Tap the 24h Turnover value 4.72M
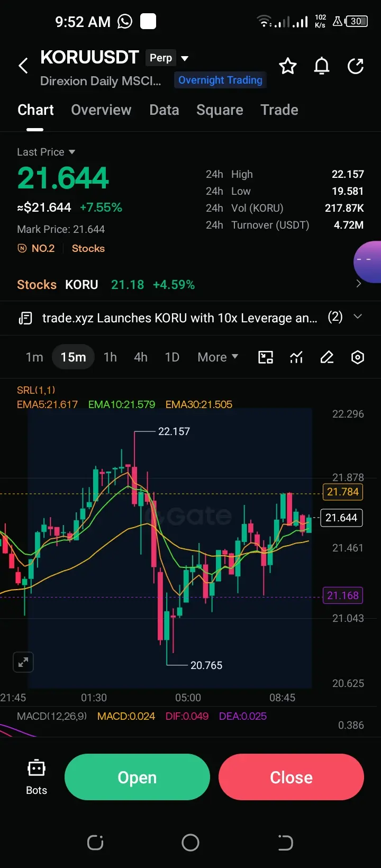This screenshot has width=381, height=868. pos(349,225)
